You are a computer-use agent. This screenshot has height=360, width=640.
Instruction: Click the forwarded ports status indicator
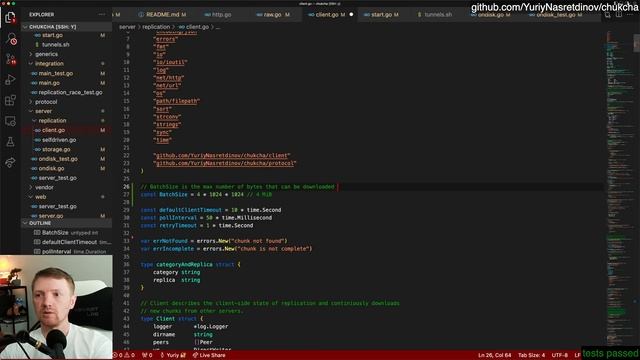click(x=147, y=355)
